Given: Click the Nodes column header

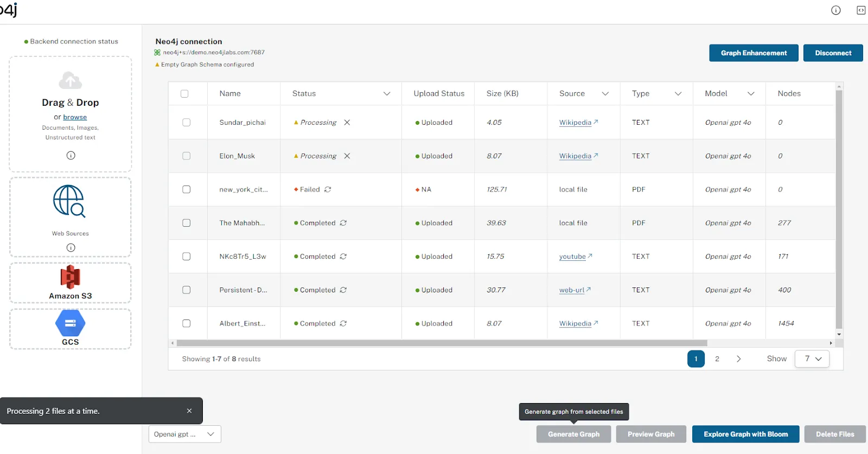Looking at the screenshot, I should 789,94.
